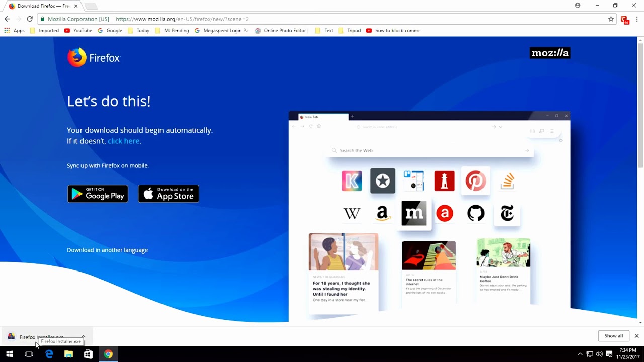Click the 'click here' download link

click(123, 141)
